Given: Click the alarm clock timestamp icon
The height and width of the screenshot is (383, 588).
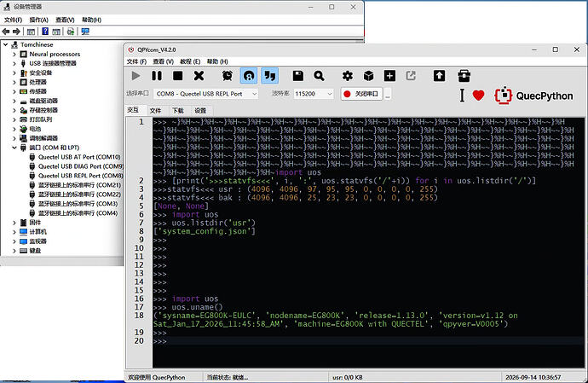Looking at the screenshot, I should pos(228,76).
